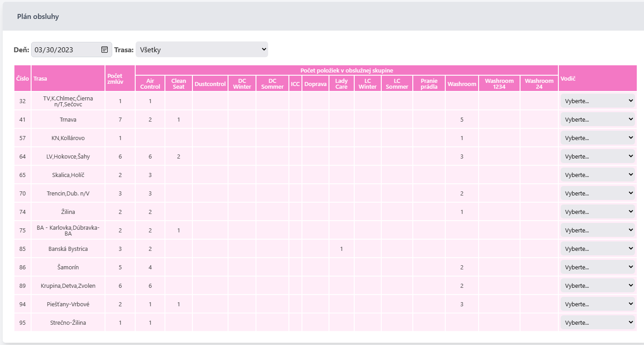Screen dimensions: 644x345
Task: Expand Vodič dropdown for Trnava row
Action: (x=598, y=119)
